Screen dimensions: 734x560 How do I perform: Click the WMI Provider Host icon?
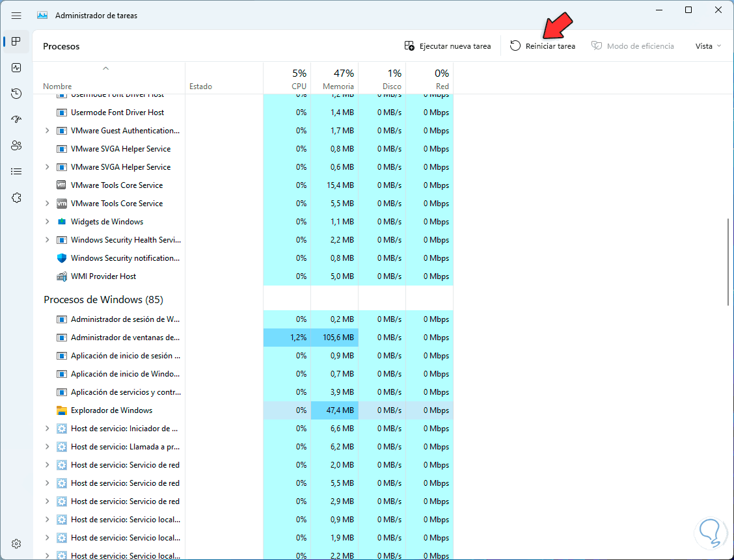click(61, 276)
